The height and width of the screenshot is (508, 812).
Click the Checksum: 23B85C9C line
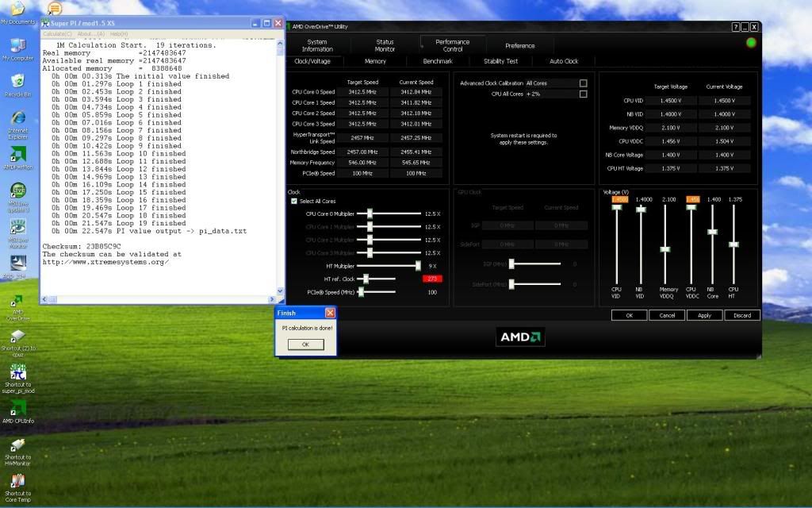[x=82, y=247]
